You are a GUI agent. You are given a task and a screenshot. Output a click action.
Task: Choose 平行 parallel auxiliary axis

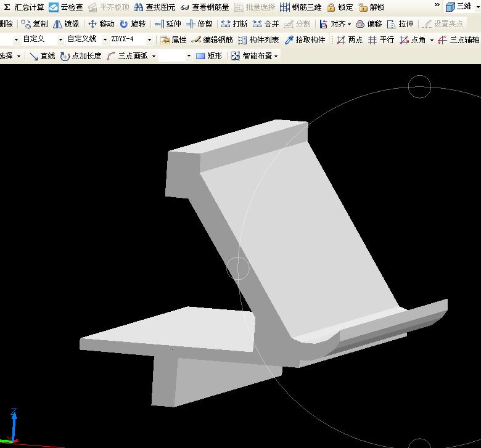381,40
